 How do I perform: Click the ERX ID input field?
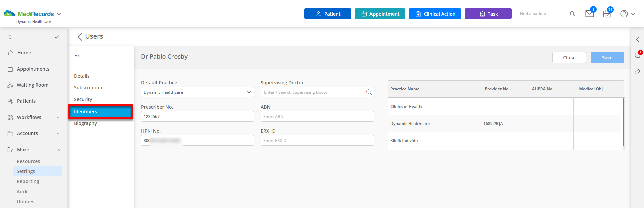click(317, 140)
